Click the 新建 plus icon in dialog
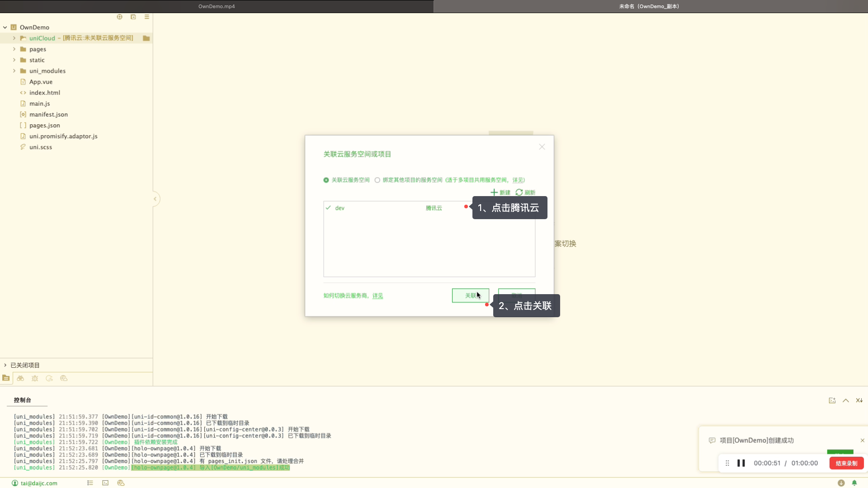The height and width of the screenshot is (488, 868). (x=494, y=192)
